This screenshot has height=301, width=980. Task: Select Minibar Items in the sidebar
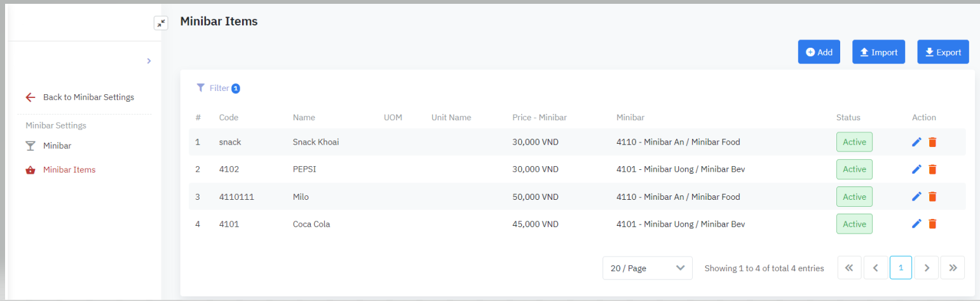[x=69, y=170]
